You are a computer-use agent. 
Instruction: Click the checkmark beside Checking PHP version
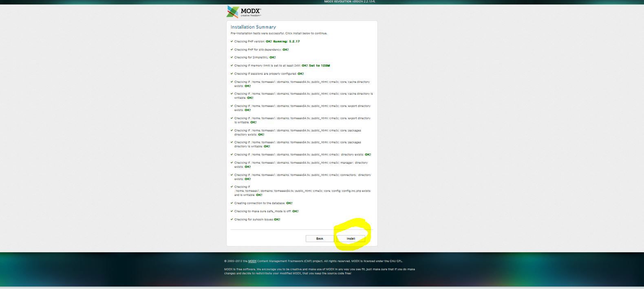coord(232,41)
